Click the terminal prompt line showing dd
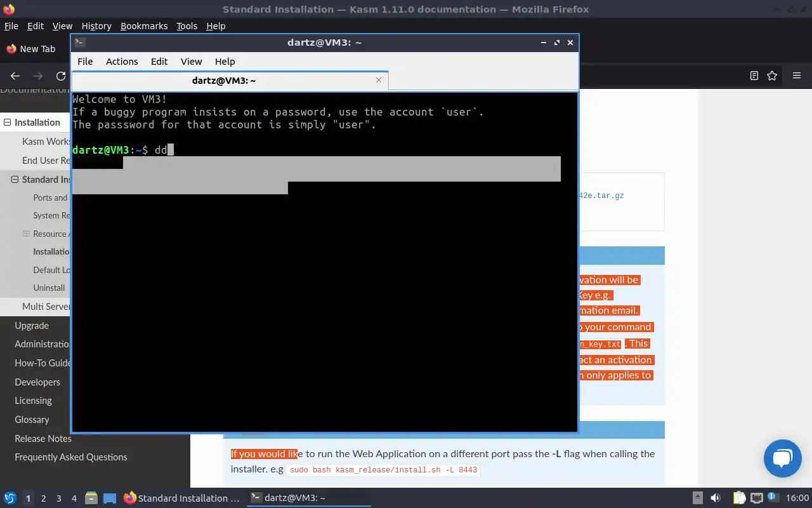The width and height of the screenshot is (812, 508). 123,150
